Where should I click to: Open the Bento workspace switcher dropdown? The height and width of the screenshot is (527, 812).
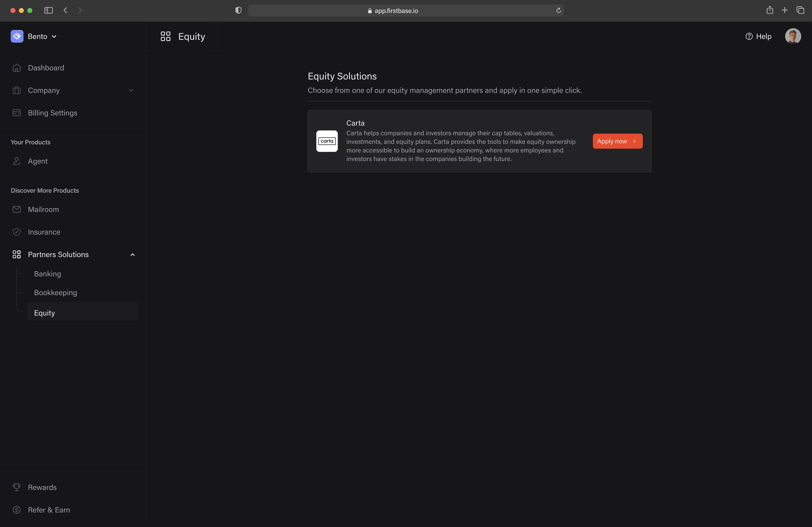click(54, 36)
